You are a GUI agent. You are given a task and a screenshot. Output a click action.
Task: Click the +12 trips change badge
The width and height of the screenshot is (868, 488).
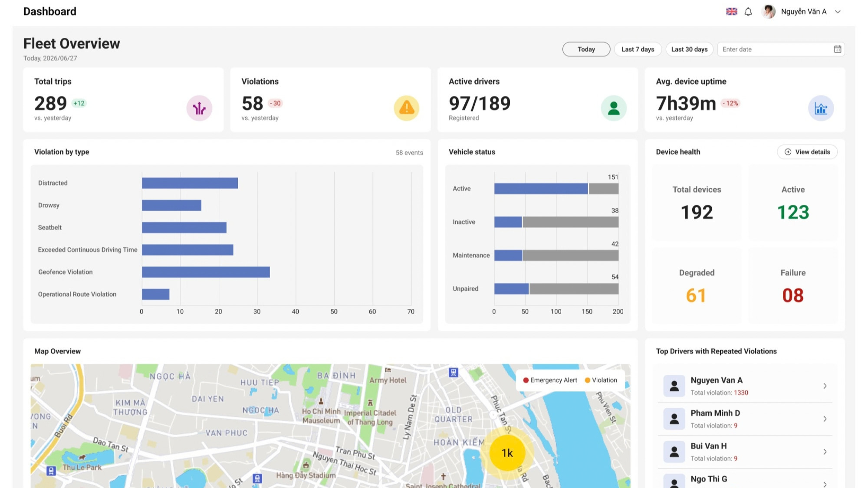point(79,103)
